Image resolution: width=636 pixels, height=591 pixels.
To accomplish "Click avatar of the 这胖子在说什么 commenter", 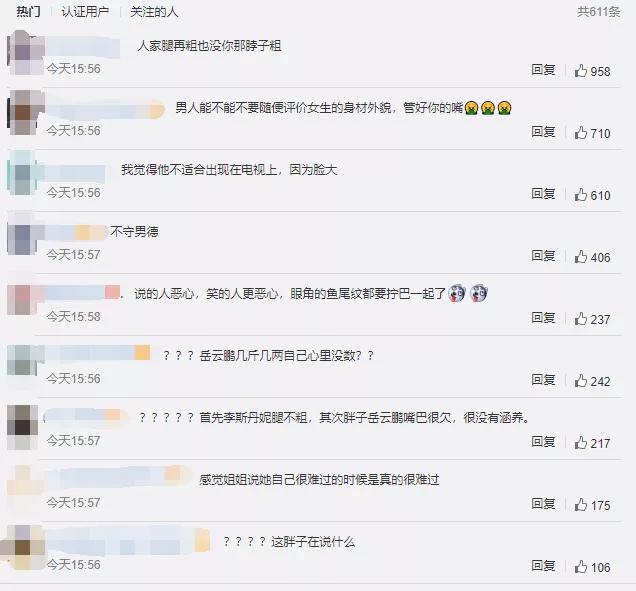I will pos(22,548).
